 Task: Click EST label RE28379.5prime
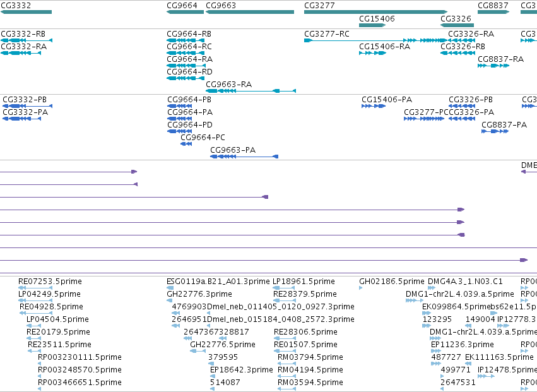click(x=305, y=294)
